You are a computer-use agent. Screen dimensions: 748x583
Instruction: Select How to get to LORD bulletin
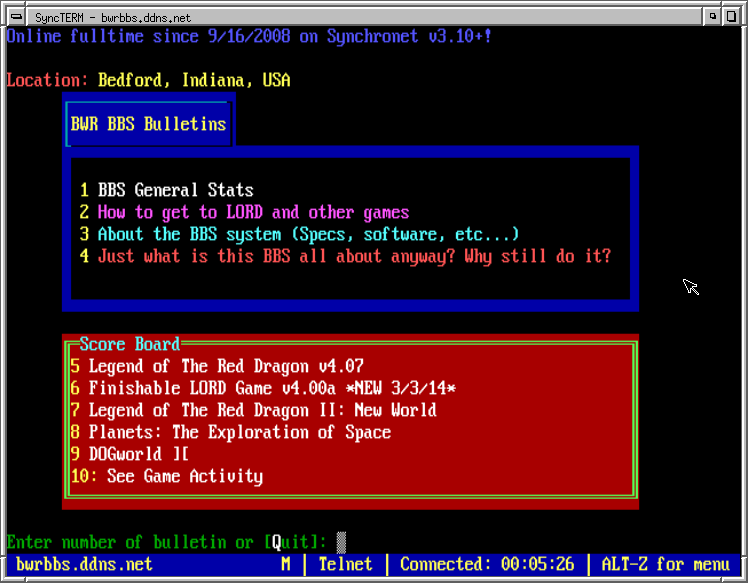click(x=244, y=212)
